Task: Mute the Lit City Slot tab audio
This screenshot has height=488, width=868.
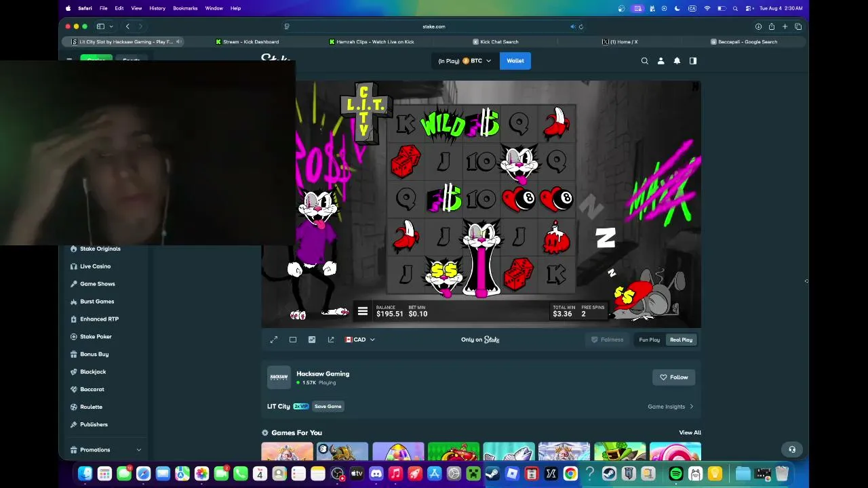Action: [x=178, y=42]
